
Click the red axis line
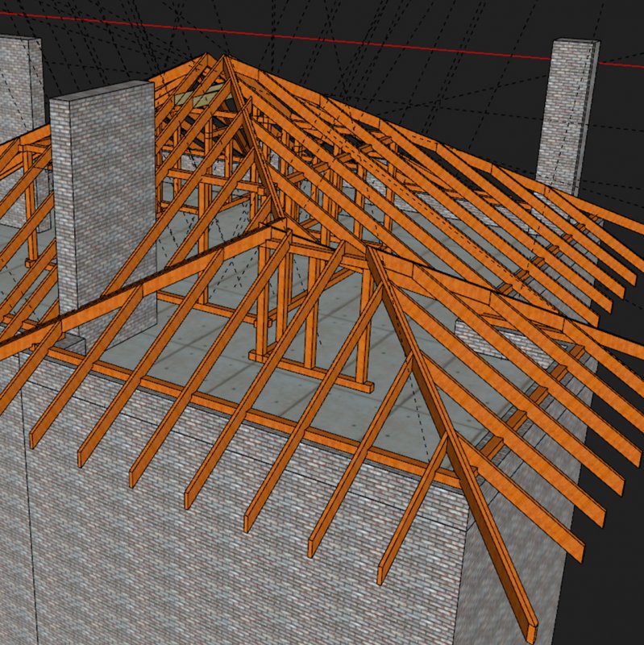(321, 38)
